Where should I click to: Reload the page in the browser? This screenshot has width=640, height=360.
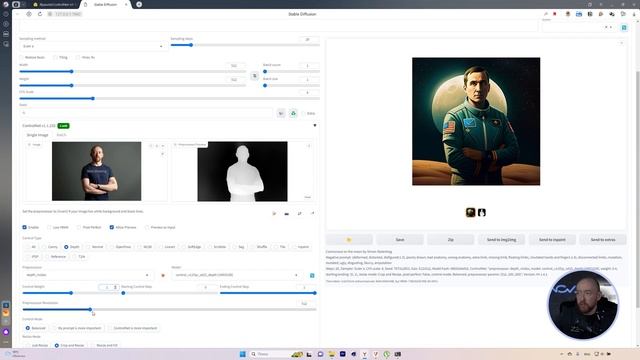pyautogui.click(x=40, y=14)
